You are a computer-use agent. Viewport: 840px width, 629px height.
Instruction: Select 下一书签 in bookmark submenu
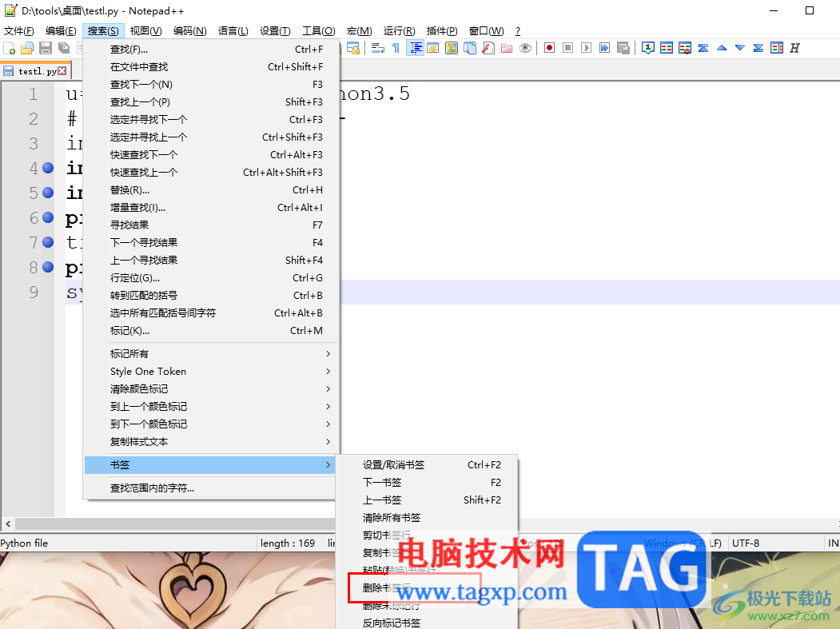[427, 483]
